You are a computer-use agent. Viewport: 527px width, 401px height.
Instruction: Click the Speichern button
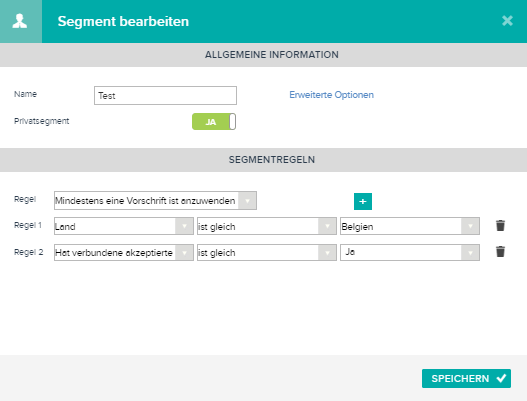pos(466,378)
